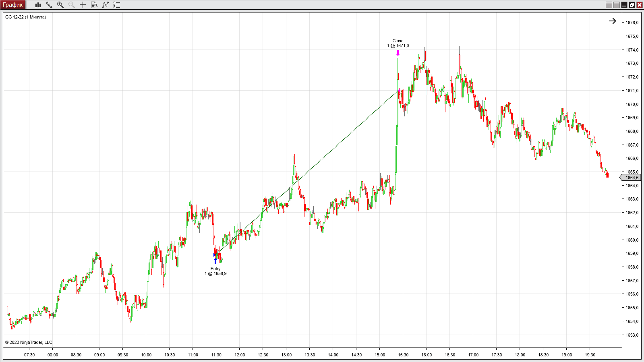Open the indicators line-graph icon
Screen dimensions: 644x362
106,5
